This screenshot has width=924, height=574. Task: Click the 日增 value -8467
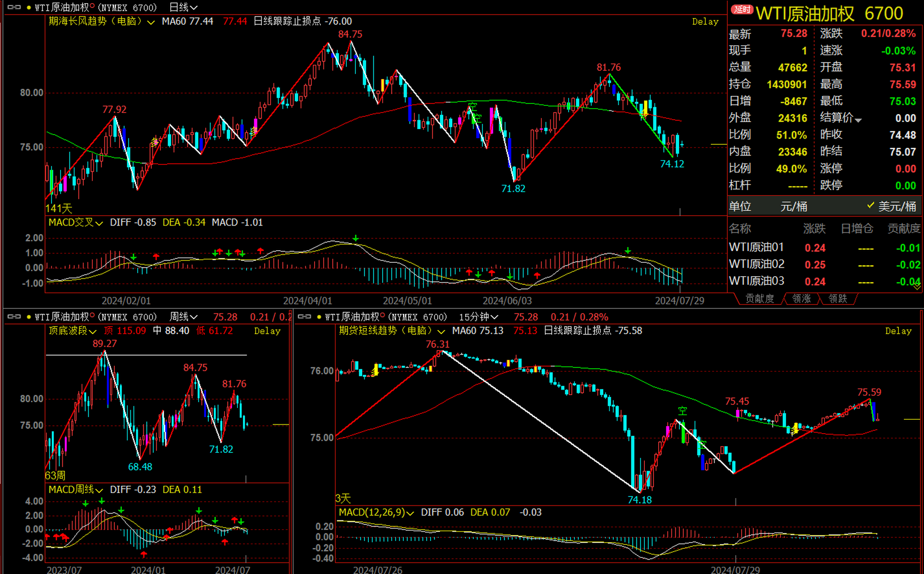click(x=794, y=101)
